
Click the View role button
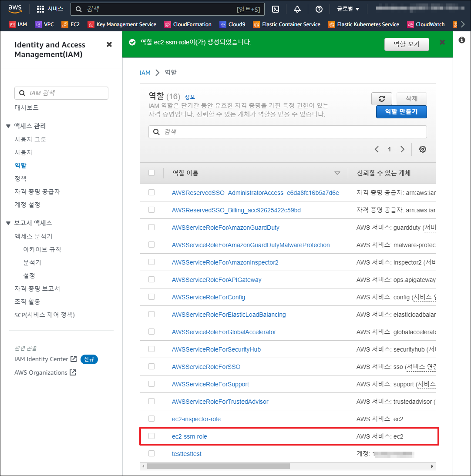407,44
